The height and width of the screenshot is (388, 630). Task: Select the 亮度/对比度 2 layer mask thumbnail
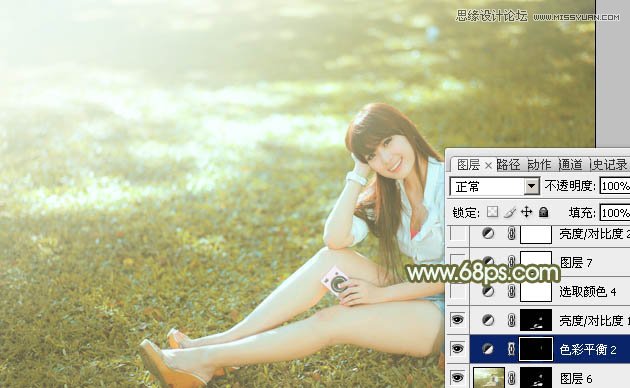click(x=536, y=234)
